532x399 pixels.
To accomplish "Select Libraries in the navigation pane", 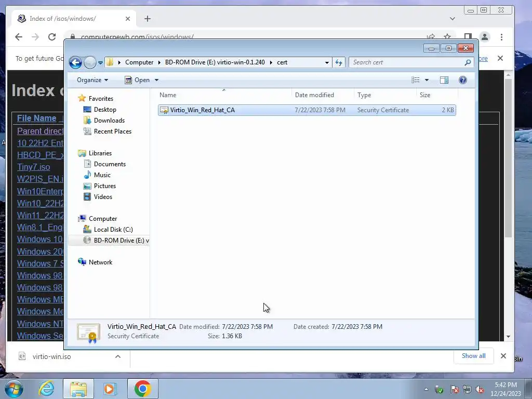I will pyautogui.click(x=100, y=153).
